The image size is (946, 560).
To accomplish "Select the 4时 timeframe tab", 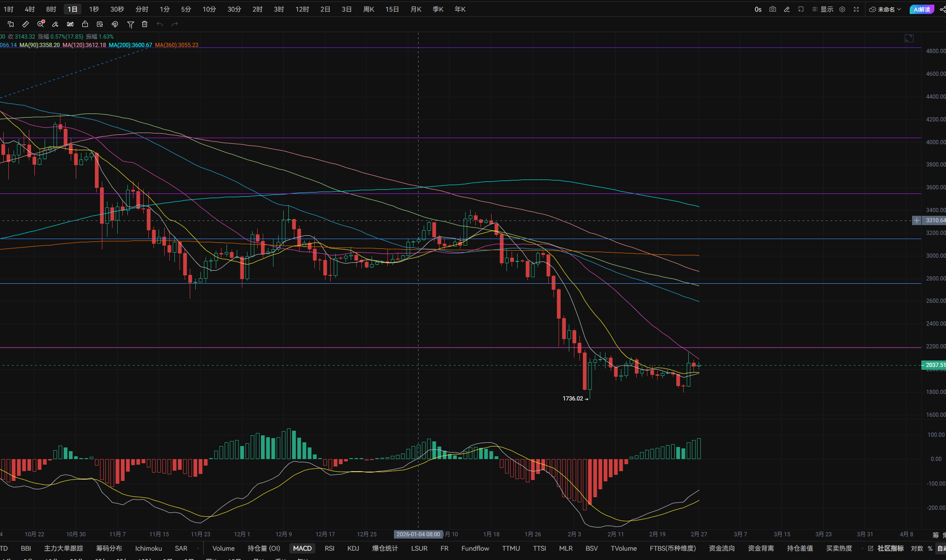I will (30, 9).
